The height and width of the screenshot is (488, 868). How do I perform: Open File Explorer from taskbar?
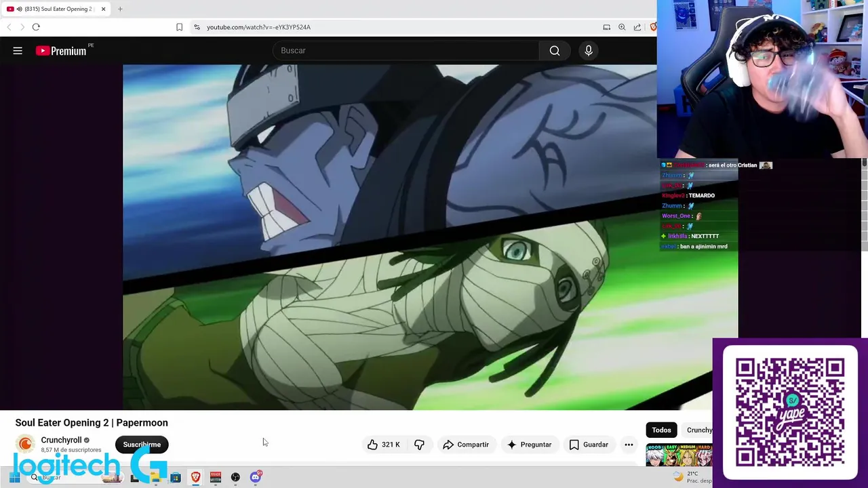pyautogui.click(x=155, y=477)
